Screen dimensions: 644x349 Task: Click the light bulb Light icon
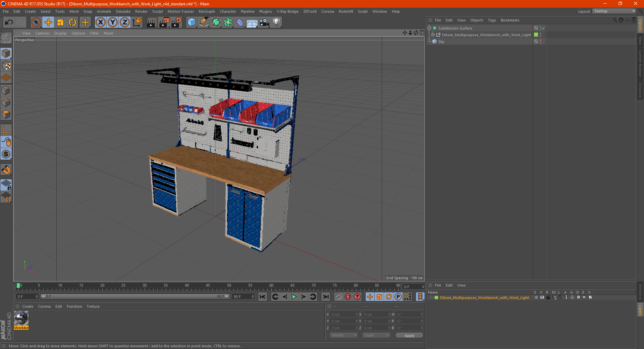tap(276, 22)
